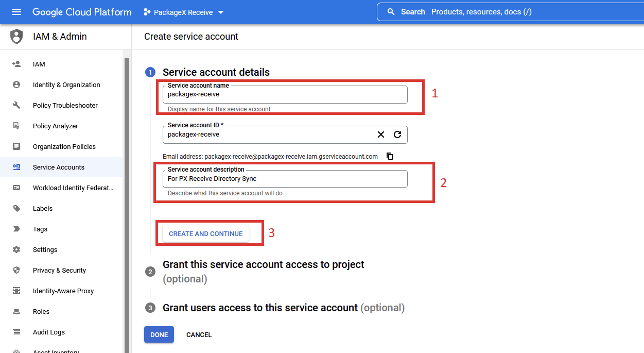Click the IAM & Admin header title
The image size is (644, 353).
(x=60, y=37)
